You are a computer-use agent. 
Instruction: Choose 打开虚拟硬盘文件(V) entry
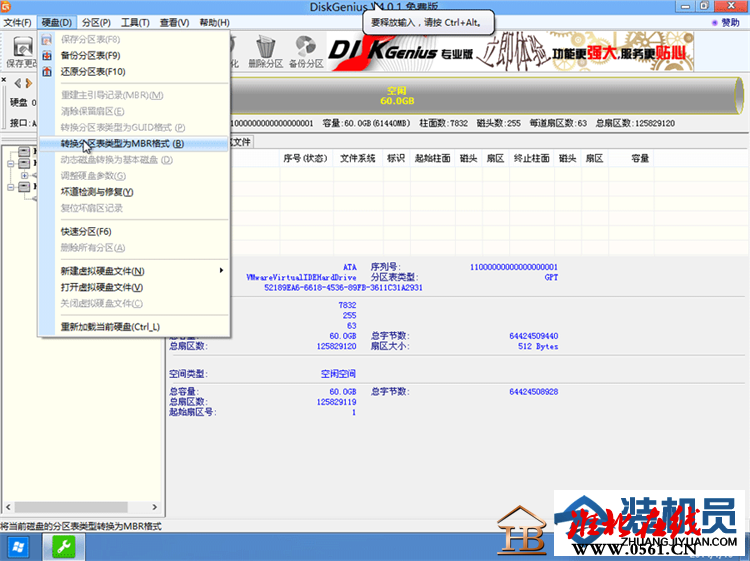133,287
